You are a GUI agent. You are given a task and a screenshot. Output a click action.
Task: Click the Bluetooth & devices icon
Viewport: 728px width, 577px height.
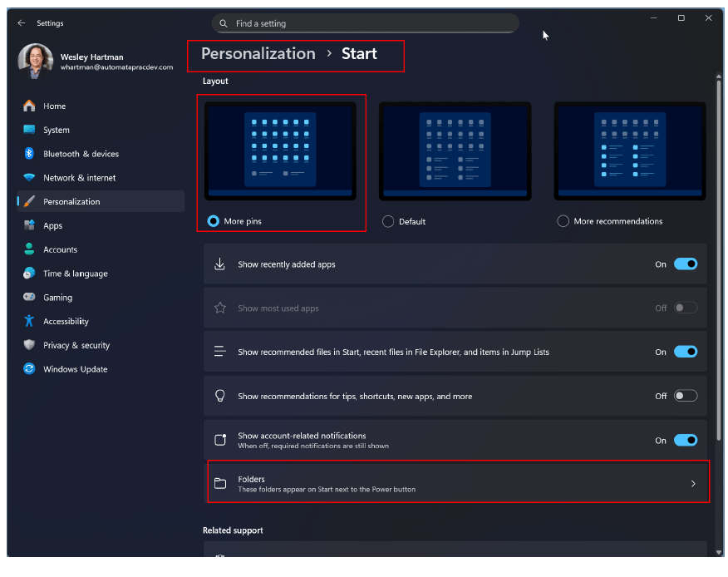click(29, 154)
